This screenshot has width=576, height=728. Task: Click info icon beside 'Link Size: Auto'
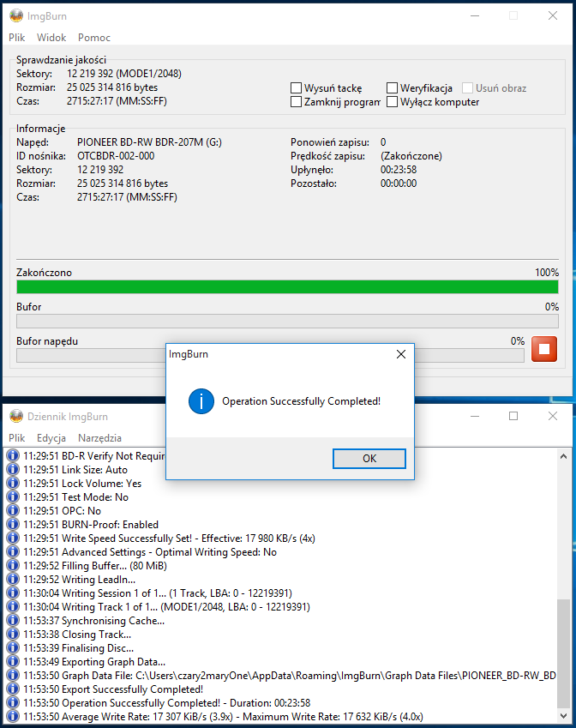(x=13, y=469)
